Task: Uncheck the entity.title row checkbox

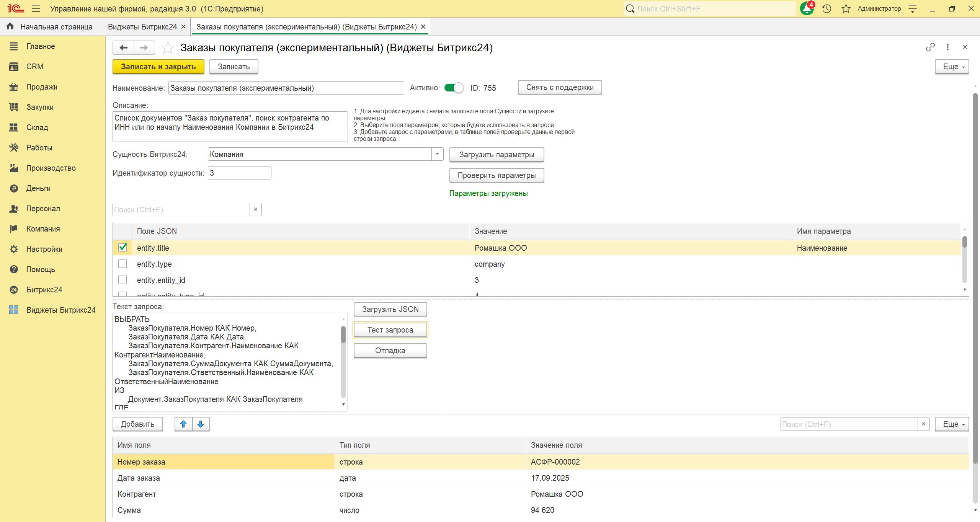Action: click(x=122, y=247)
